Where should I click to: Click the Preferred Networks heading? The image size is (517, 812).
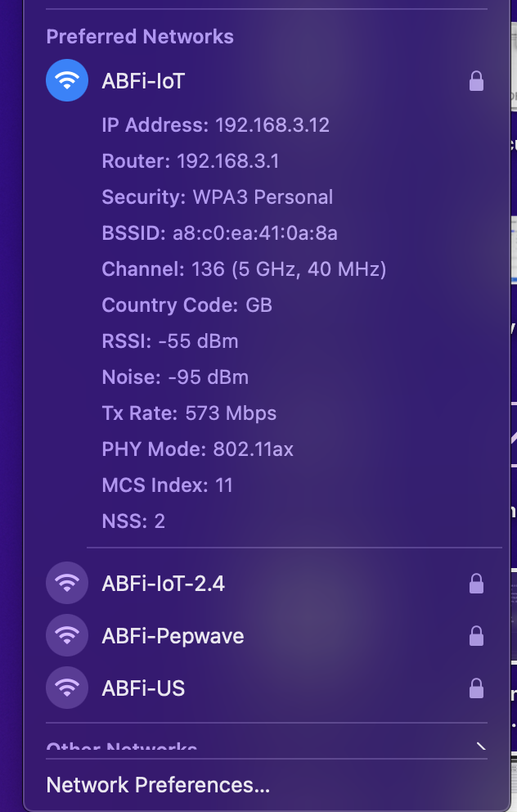[x=139, y=37]
